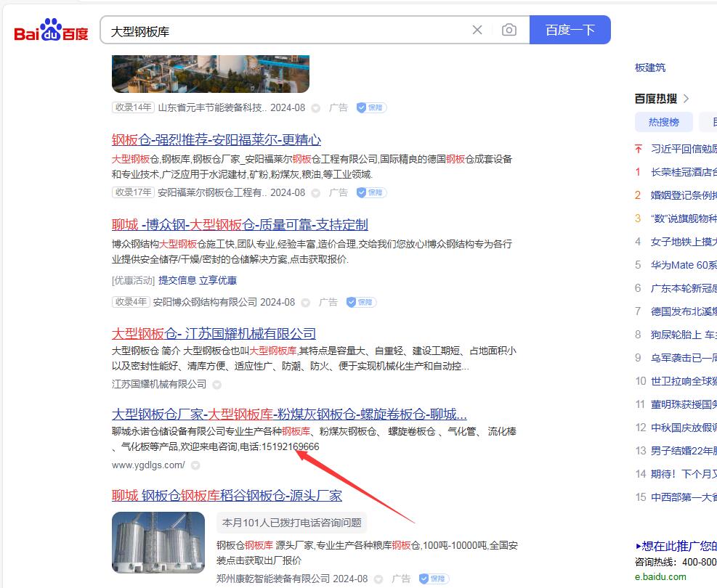Expand the dropdown beside 安阳福莱尔钢板仓工程有

tap(315, 193)
